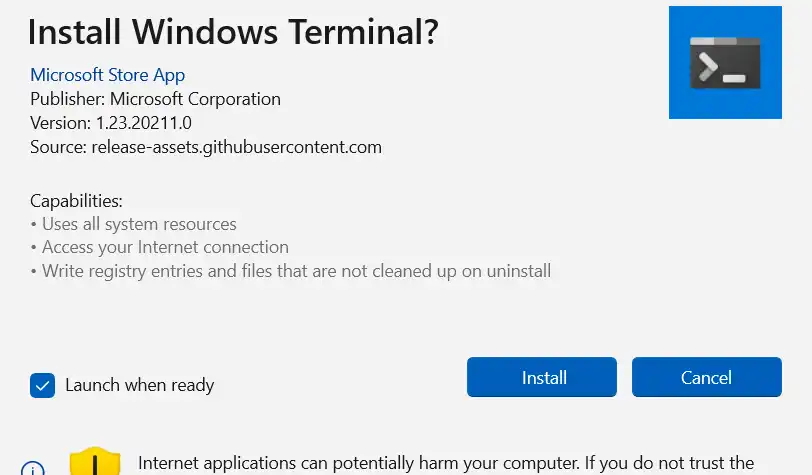This screenshot has width=812, height=475.
Task: Click the blue info circle icon
Action: point(33,469)
